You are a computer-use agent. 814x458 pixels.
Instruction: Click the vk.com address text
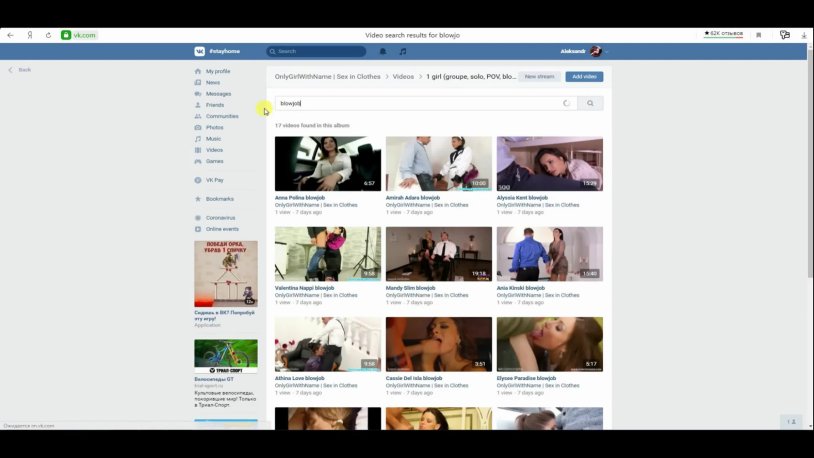pos(85,35)
